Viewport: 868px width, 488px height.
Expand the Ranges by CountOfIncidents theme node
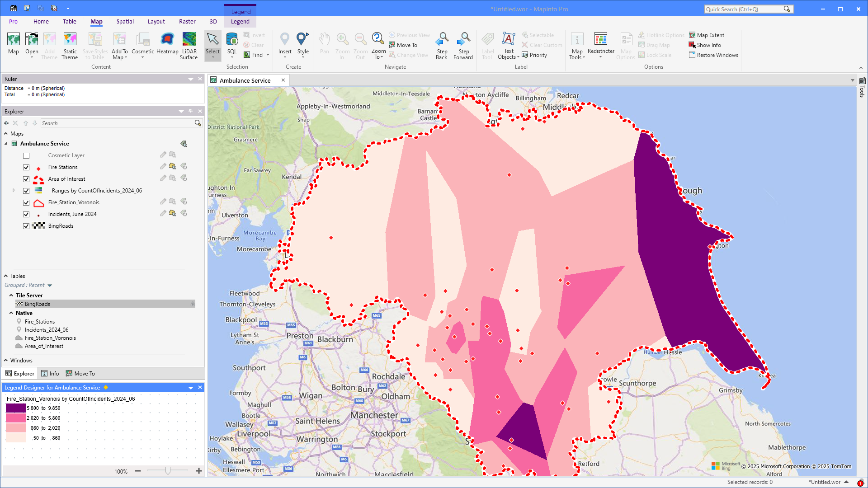pos(14,191)
